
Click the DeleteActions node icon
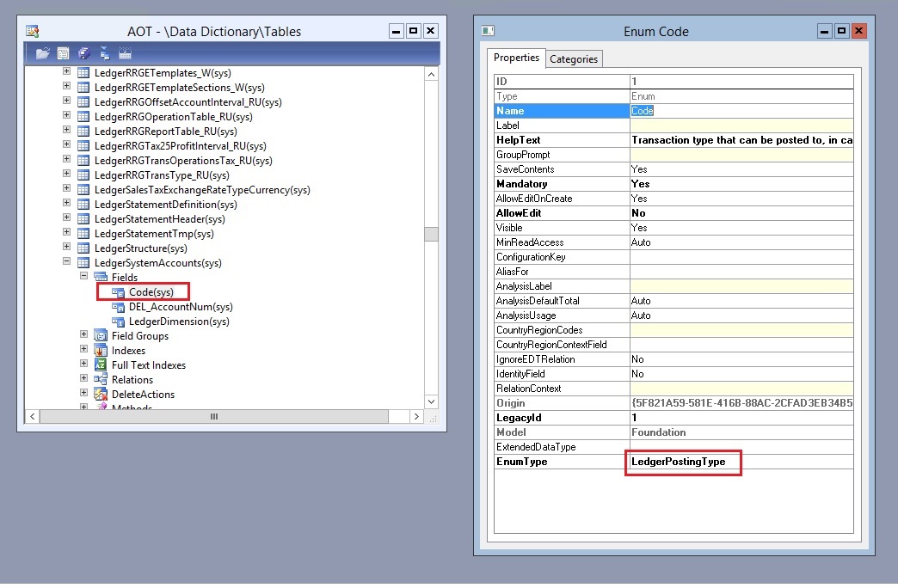pyautogui.click(x=101, y=395)
